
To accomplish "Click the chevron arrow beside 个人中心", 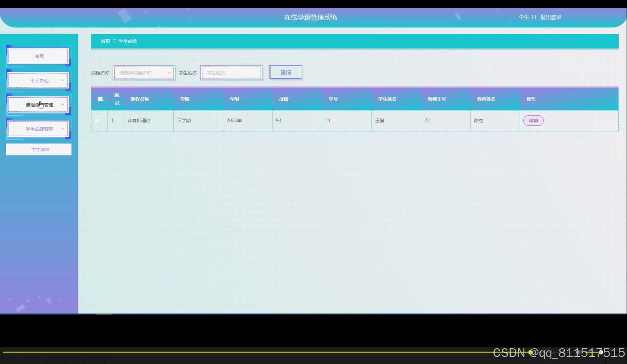I will (x=62, y=81).
